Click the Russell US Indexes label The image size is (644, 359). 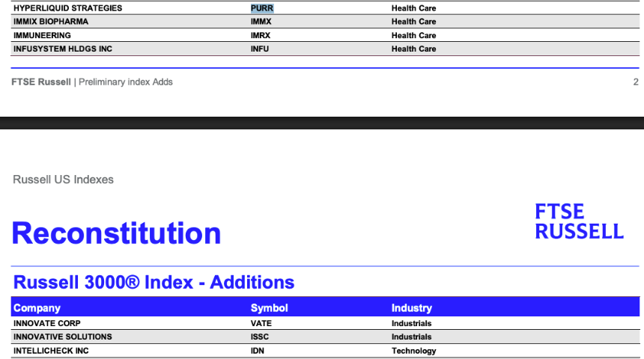[63, 179]
